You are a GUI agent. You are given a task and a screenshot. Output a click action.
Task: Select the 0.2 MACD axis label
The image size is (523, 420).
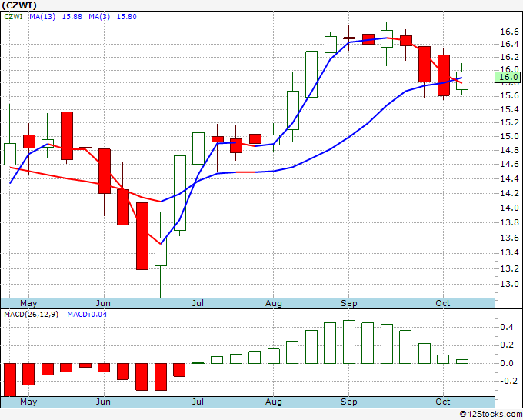coord(507,345)
